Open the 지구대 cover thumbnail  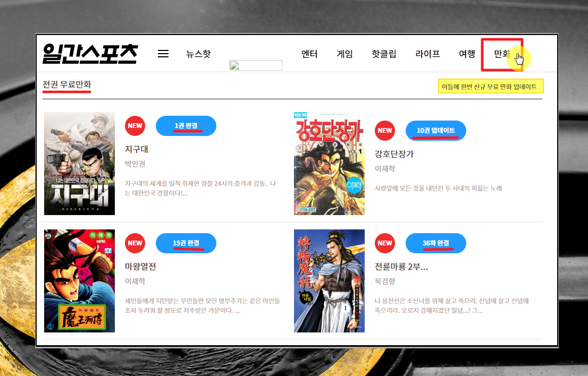pyautogui.click(x=80, y=163)
